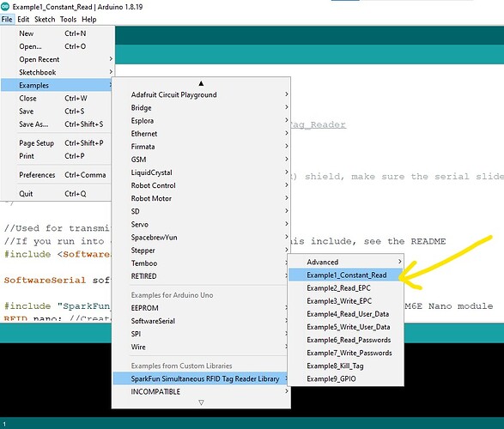504x429 pixels.
Task: Open Example7_Write_Passwords sketch
Action: (x=346, y=353)
